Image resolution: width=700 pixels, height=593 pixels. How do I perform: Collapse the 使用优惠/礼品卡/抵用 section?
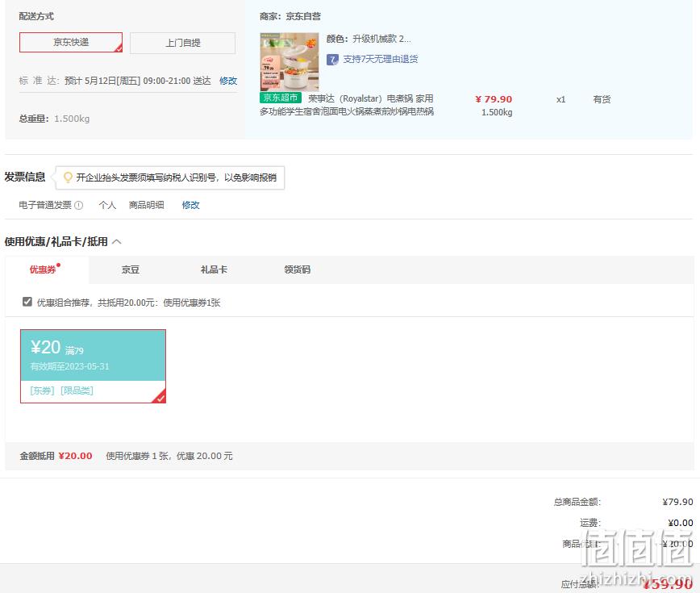(117, 241)
